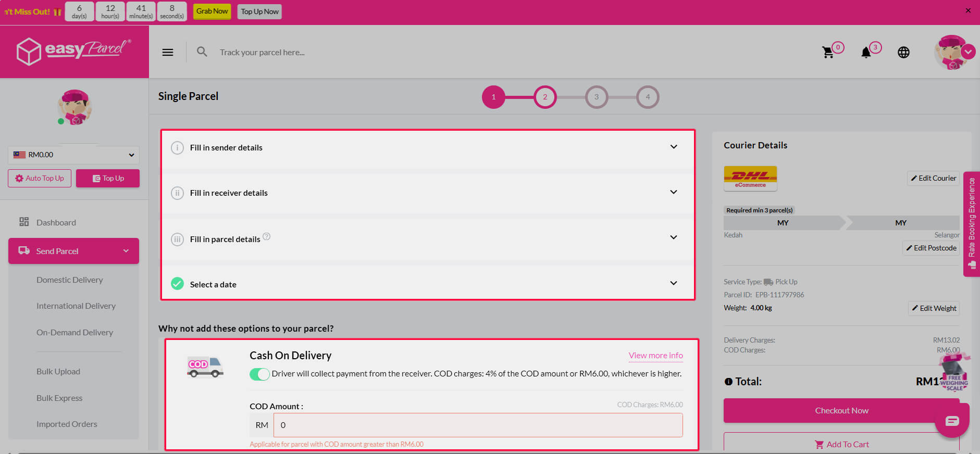Open the notifications bell
Viewport: 980px width, 454px height.
tap(866, 52)
